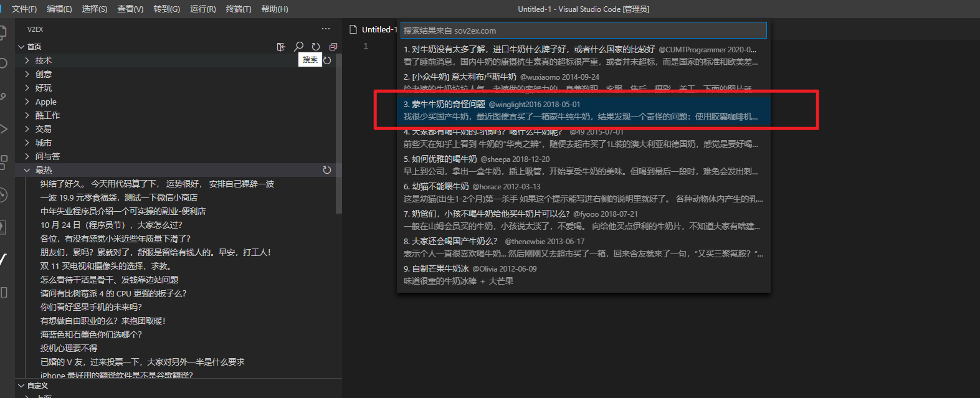Select result 8 大家还会喝国产牛奶么

tap(584, 247)
